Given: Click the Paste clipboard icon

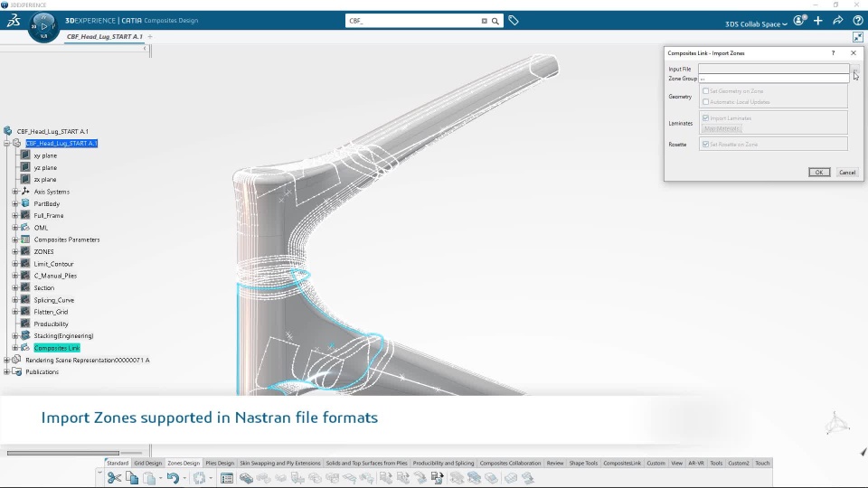Looking at the screenshot, I should pyautogui.click(x=149, y=477).
